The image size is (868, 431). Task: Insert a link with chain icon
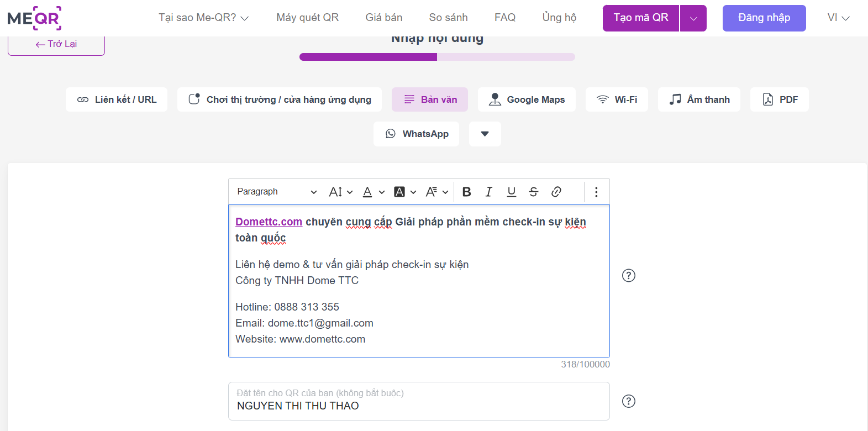(556, 192)
